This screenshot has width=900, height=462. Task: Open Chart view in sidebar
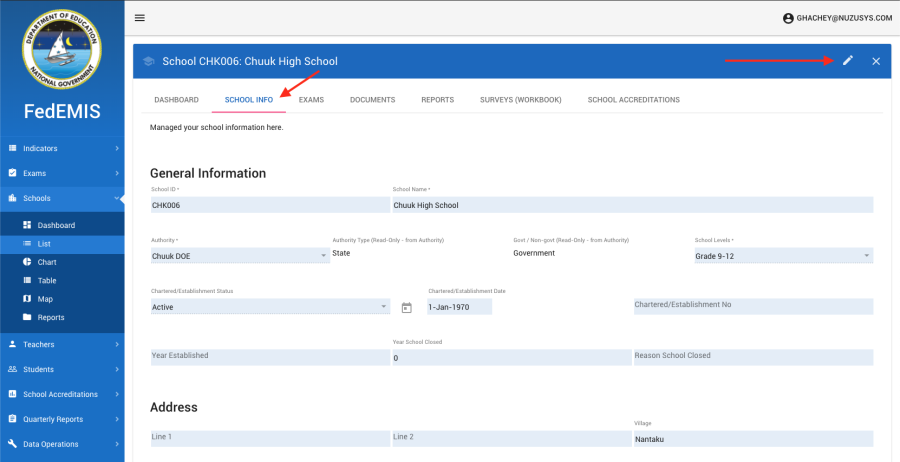pyautogui.click(x=46, y=262)
